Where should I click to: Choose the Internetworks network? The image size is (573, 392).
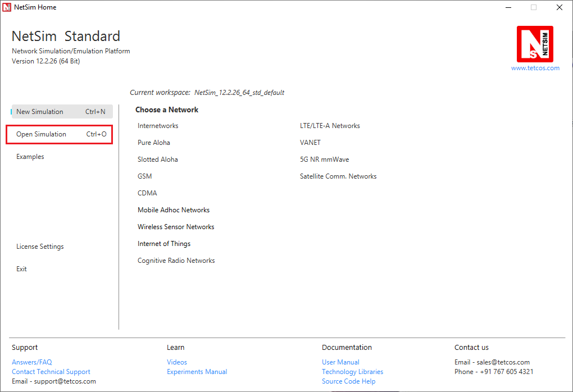coord(158,126)
